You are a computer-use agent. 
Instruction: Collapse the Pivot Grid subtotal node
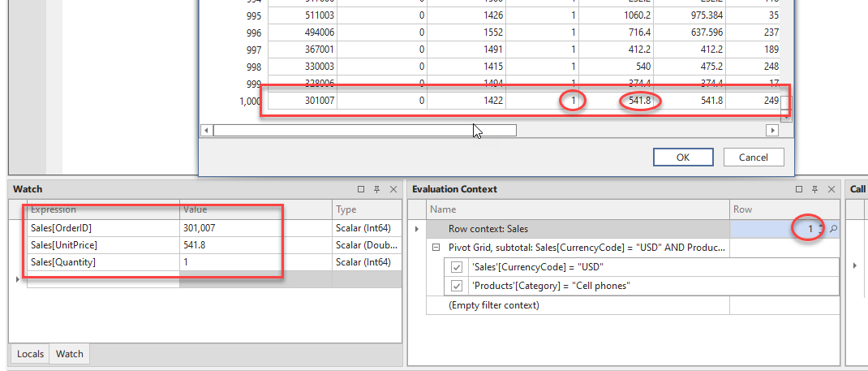coord(436,248)
